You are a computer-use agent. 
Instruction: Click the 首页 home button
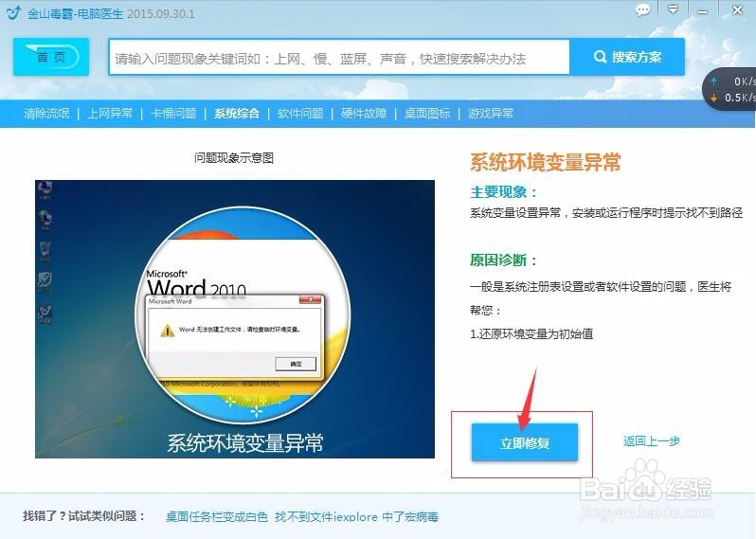(x=51, y=57)
